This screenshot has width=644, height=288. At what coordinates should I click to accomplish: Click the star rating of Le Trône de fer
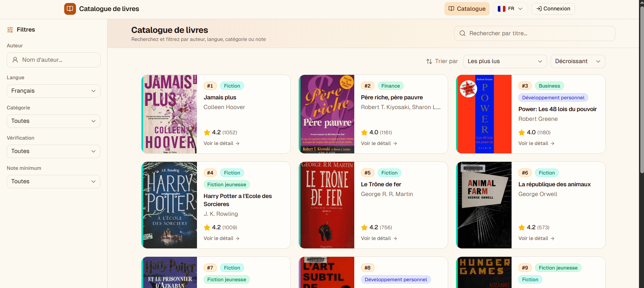tap(376, 228)
